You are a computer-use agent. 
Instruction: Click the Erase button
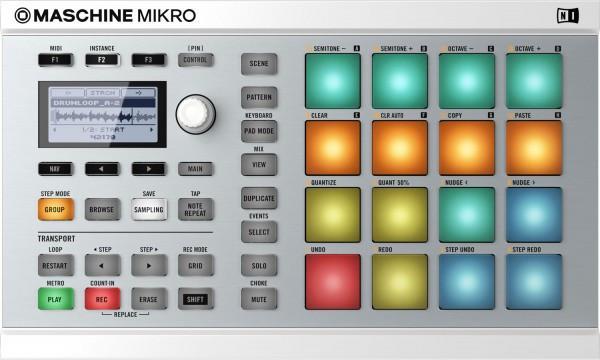(149, 299)
